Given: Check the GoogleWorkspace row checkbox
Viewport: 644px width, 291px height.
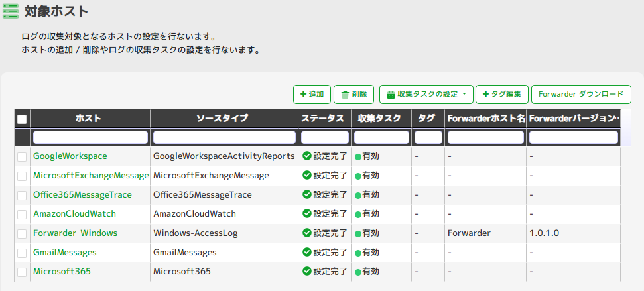Looking at the screenshot, I should click(22, 157).
